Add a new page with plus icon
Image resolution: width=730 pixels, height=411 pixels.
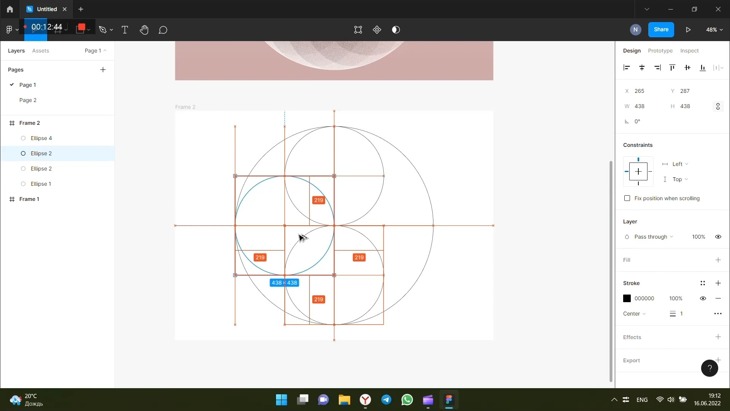pyautogui.click(x=103, y=70)
